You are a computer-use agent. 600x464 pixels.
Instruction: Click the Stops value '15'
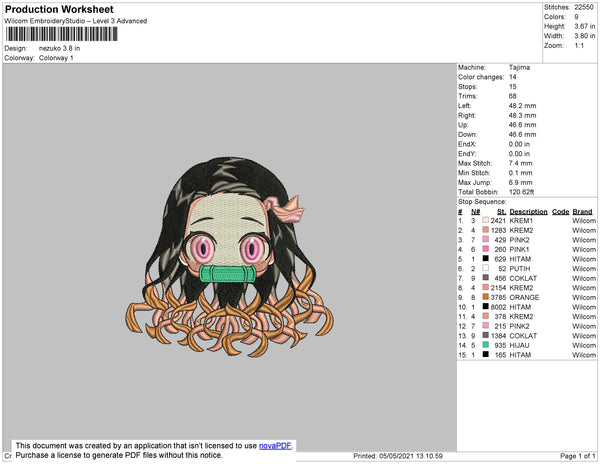513,86
